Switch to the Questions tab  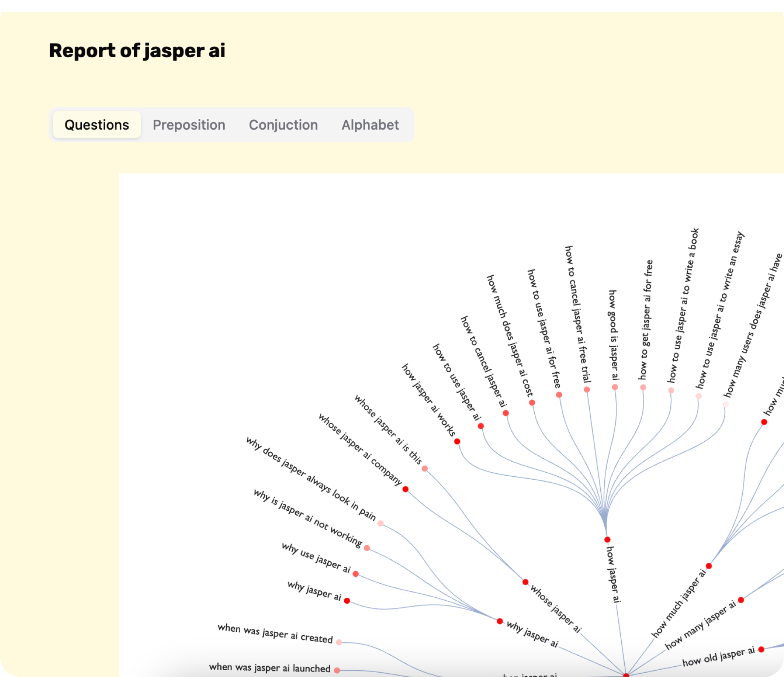tap(97, 124)
